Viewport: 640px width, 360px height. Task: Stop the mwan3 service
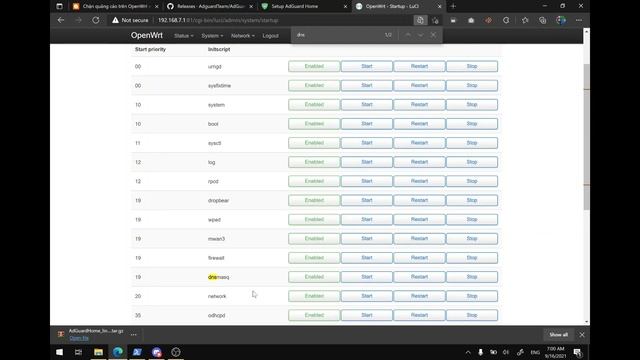472,239
